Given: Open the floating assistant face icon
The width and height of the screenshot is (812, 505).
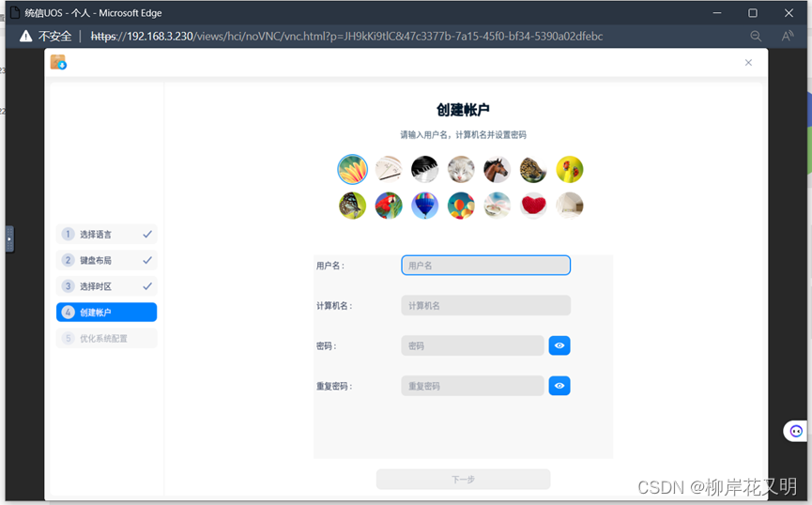Looking at the screenshot, I should [796, 431].
